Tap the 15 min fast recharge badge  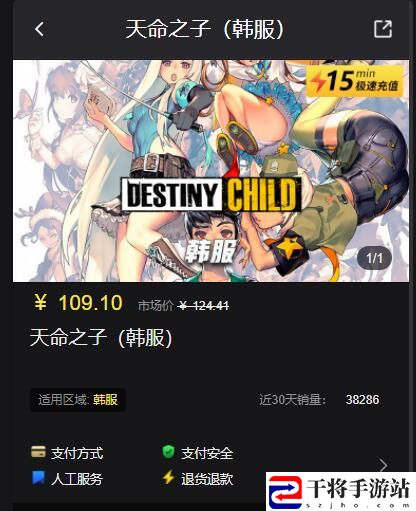tap(354, 81)
